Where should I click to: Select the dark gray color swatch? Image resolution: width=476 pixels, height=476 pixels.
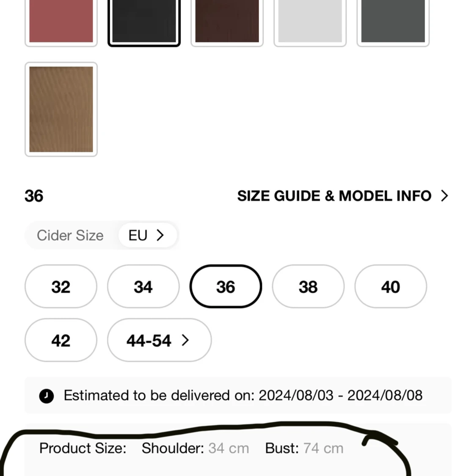393,21
